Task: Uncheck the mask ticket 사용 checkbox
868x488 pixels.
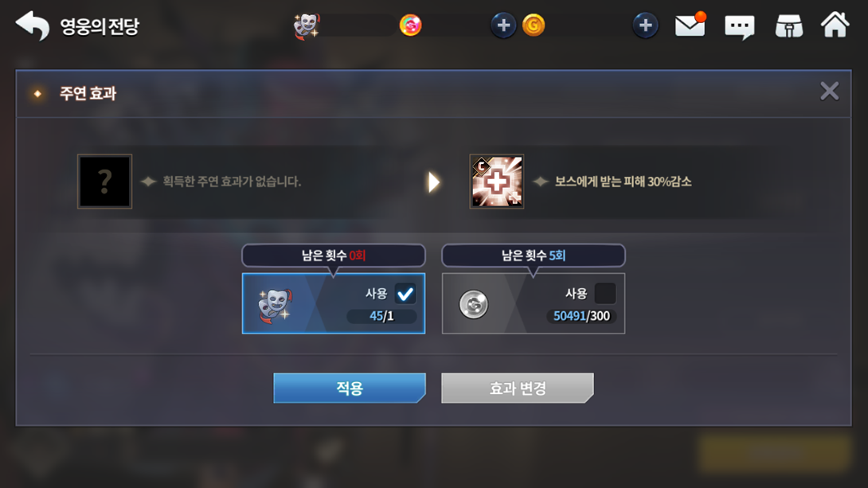Action: pyautogui.click(x=405, y=294)
